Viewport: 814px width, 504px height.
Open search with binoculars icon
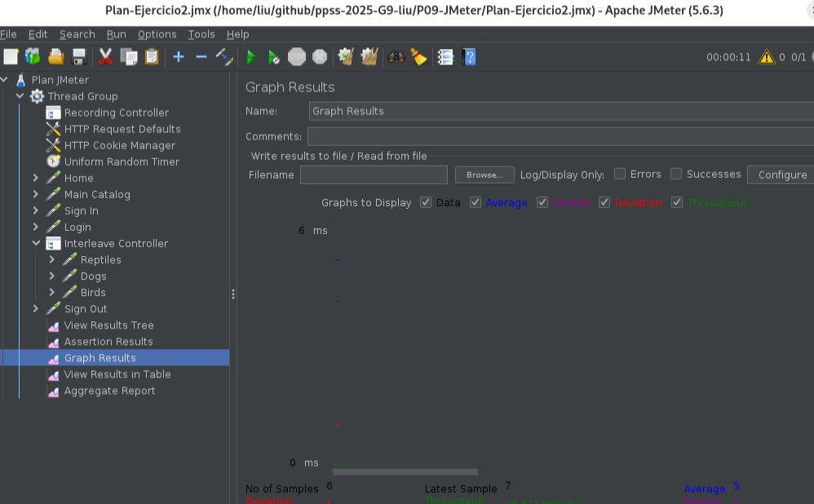(396, 56)
